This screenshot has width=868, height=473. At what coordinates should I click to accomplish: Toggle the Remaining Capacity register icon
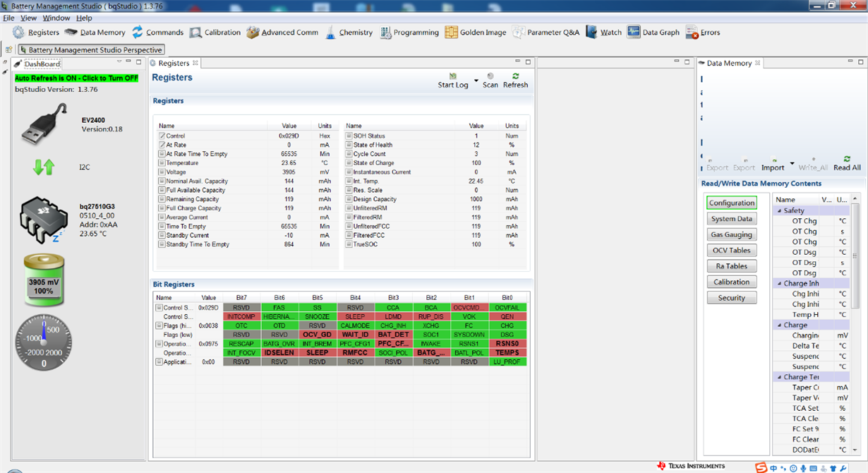162,199
